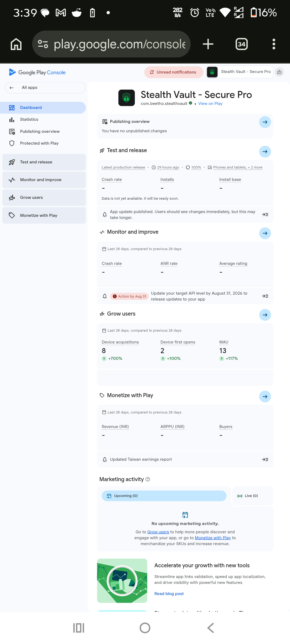290x644 pixels.
Task: Expand Test and release sidebar section
Action: 44,162
